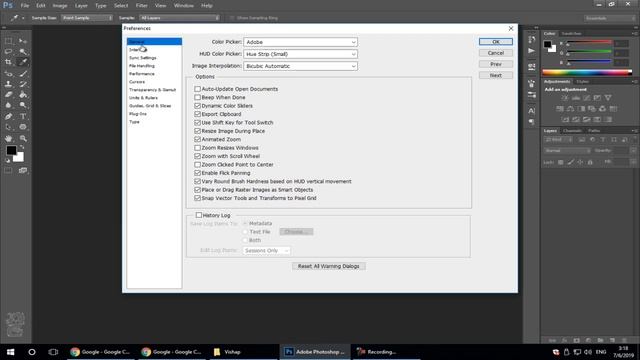Select the Pen tool

(8, 116)
